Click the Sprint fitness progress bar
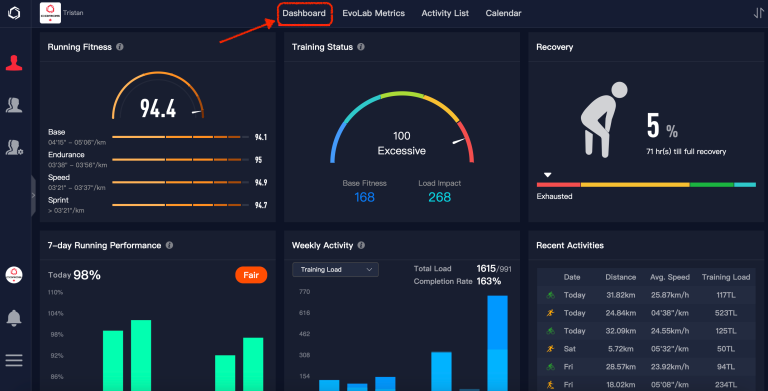 (x=180, y=205)
